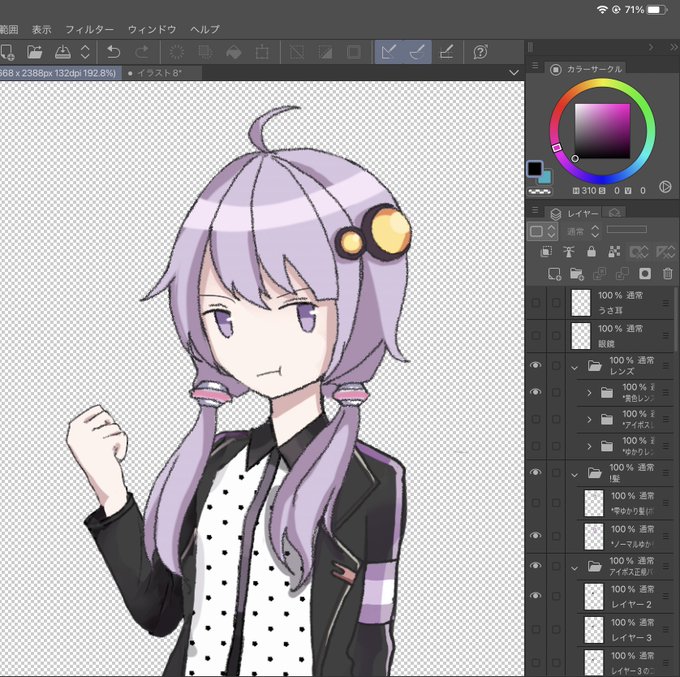Select the うさ耳 layer thumbnail
The width and height of the screenshot is (680, 677).
click(x=581, y=303)
